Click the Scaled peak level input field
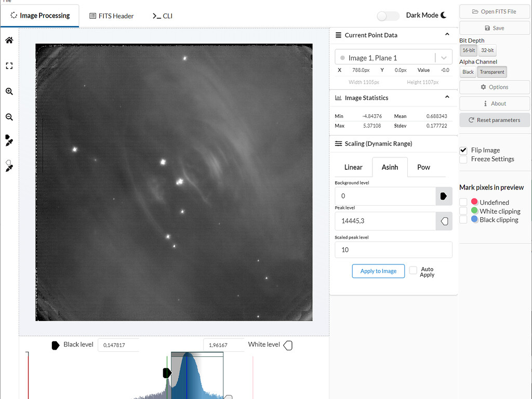Image resolution: width=532 pixels, height=399 pixels. 393,250
